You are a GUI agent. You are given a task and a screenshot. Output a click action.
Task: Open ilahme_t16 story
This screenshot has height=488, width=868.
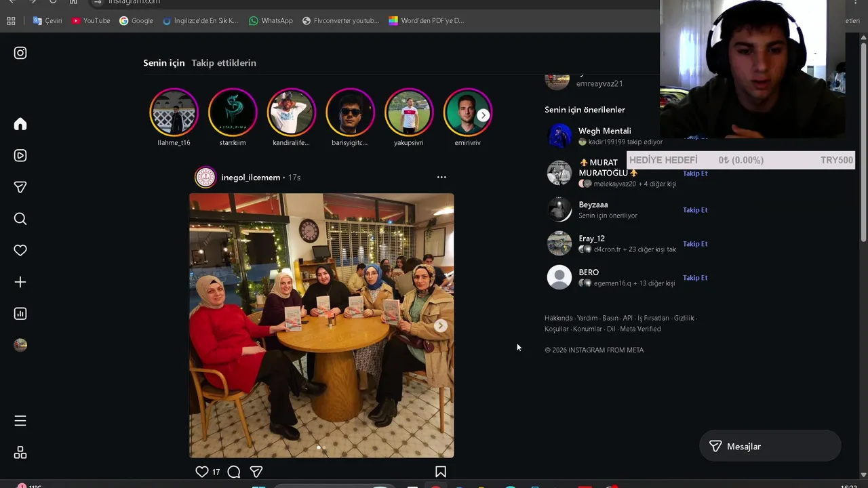click(x=174, y=113)
